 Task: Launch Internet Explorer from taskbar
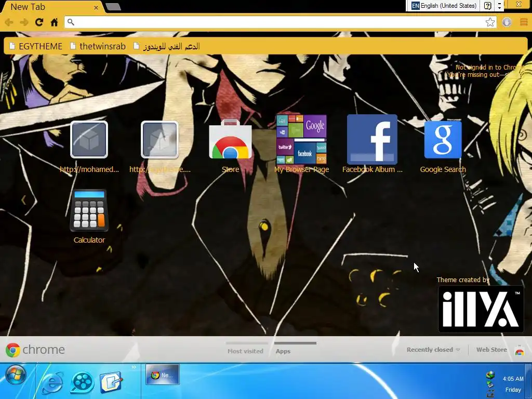click(52, 382)
